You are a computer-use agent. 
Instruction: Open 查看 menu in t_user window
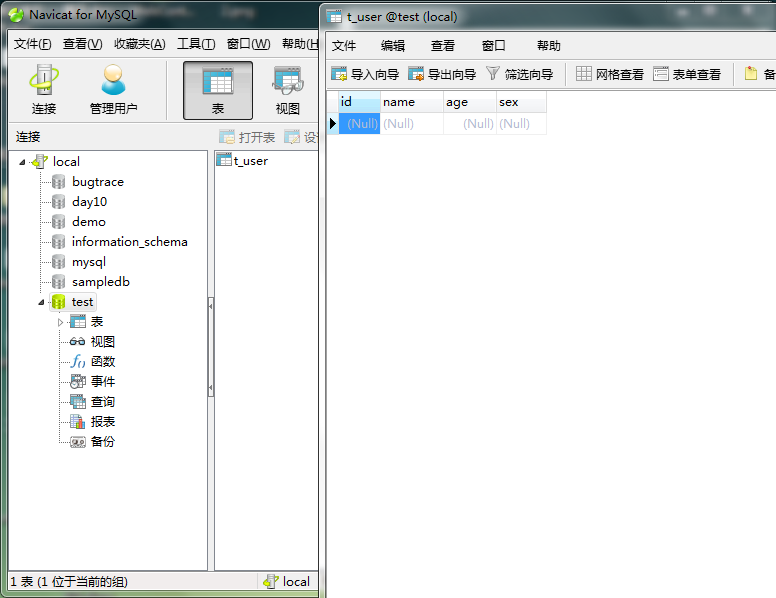coord(442,46)
